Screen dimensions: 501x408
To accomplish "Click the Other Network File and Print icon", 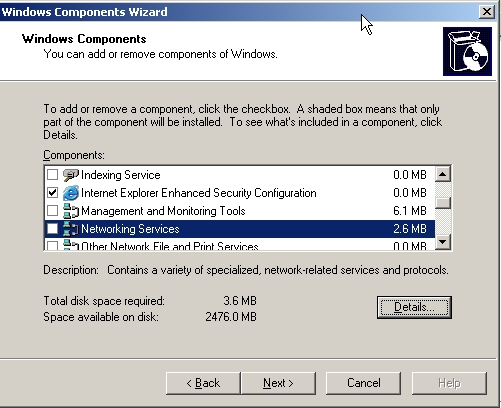I will (x=71, y=245).
